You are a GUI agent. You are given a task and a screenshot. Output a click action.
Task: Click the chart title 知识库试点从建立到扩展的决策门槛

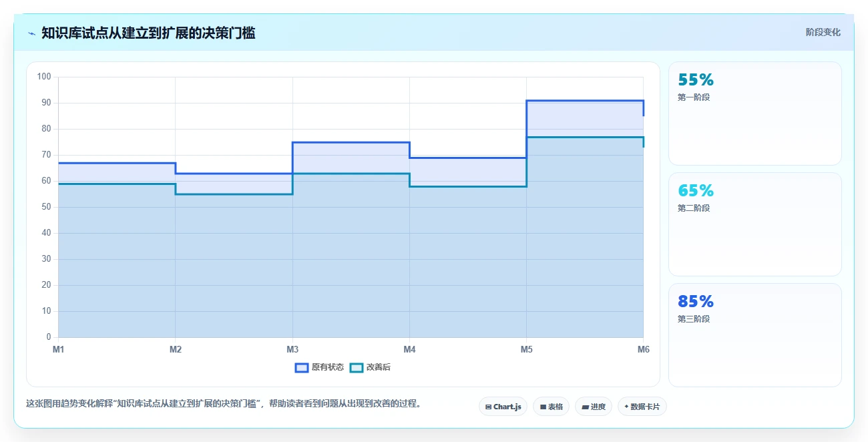click(148, 33)
